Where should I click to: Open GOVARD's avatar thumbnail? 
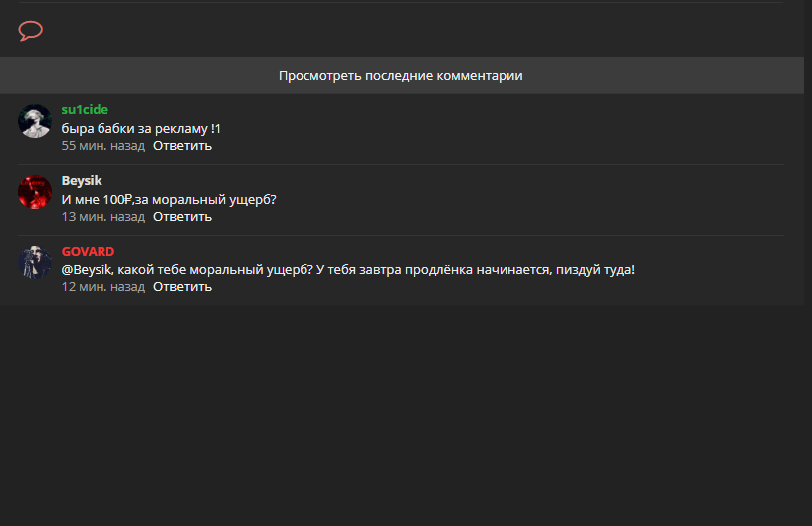pos(35,263)
